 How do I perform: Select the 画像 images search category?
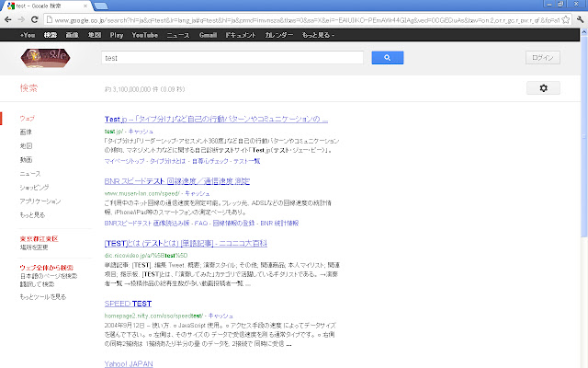tap(26, 132)
